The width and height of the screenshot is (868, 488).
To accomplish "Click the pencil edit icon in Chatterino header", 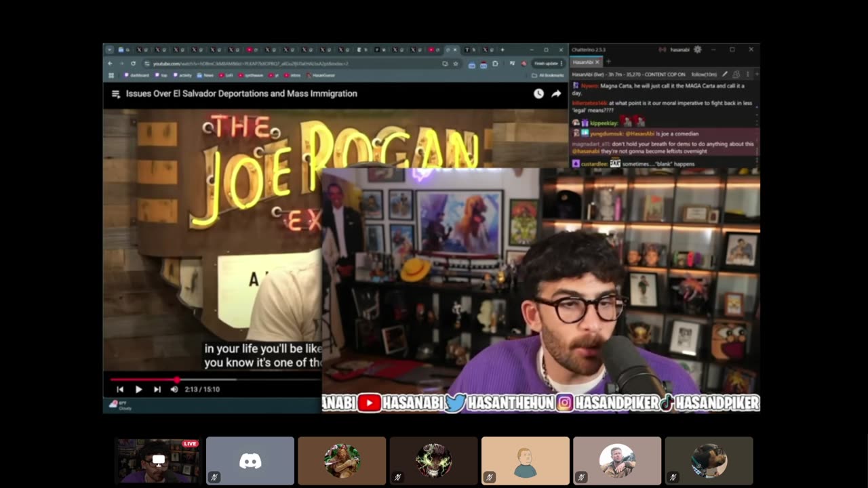I will pyautogui.click(x=725, y=74).
